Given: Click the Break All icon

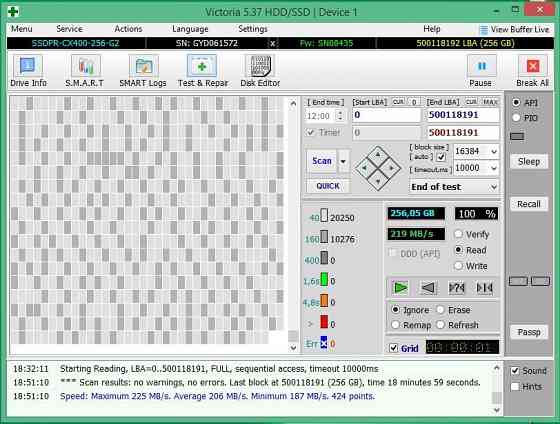Looking at the screenshot, I should (532, 71).
